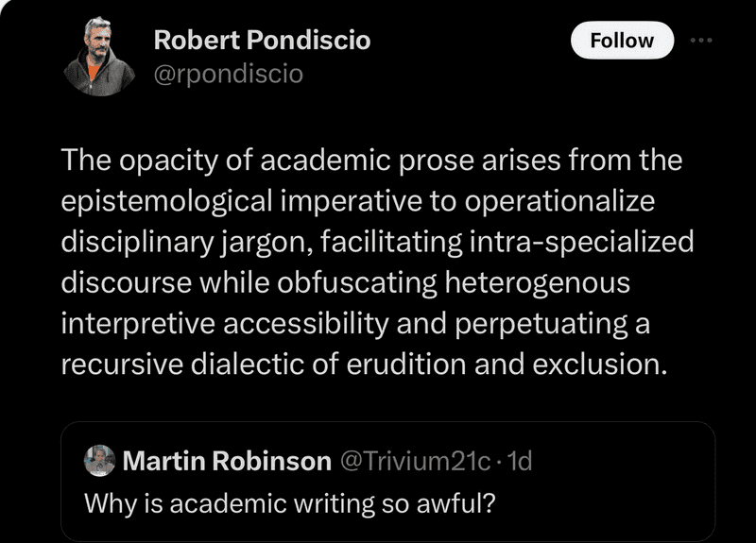
Task: Click Robert Pondiscio's profile avatar
Action: point(99,58)
